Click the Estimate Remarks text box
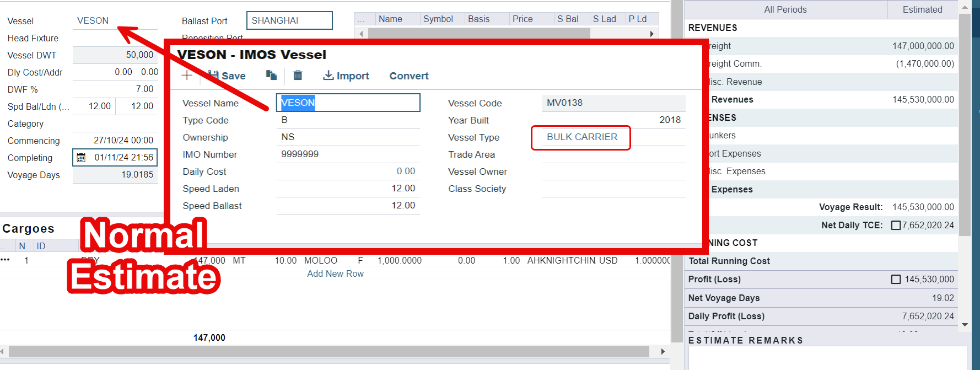The width and height of the screenshot is (980, 370). pyautogui.click(x=827, y=358)
